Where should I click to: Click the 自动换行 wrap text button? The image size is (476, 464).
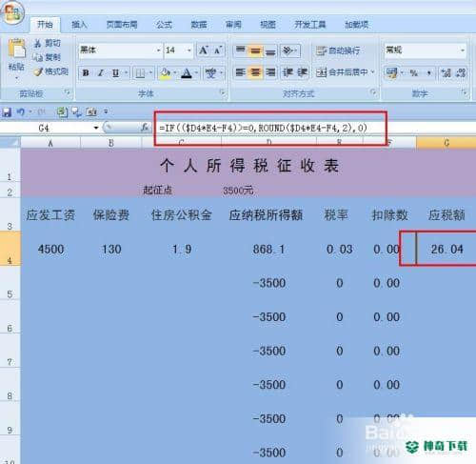(338, 50)
